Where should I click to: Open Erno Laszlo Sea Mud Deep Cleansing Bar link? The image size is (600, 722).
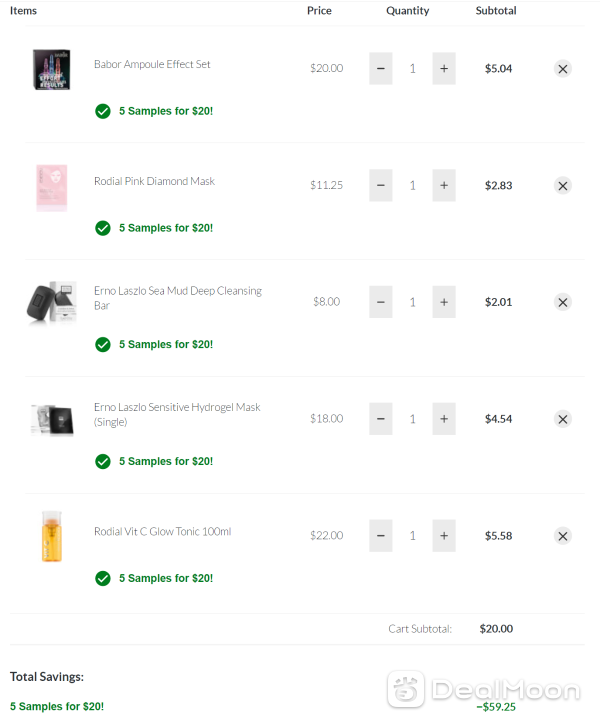pos(178,298)
